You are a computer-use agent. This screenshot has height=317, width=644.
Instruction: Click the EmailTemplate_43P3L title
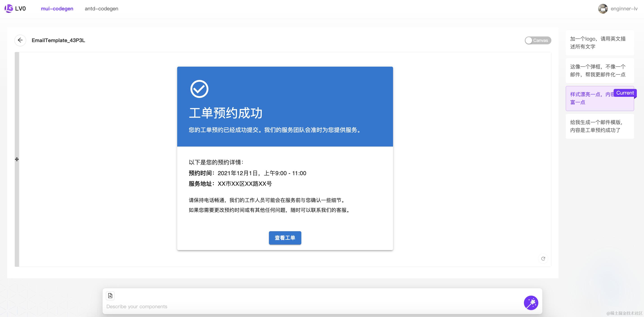click(x=58, y=40)
